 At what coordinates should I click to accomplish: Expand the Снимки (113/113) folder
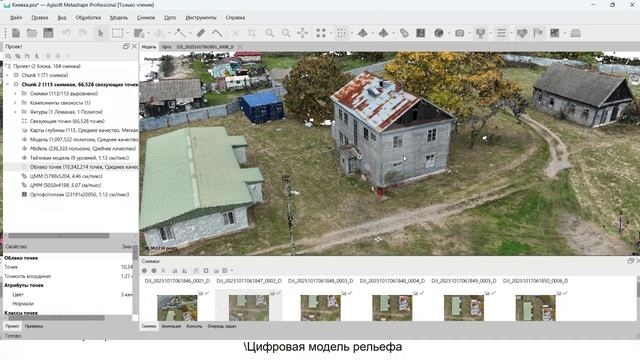point(15,93)
